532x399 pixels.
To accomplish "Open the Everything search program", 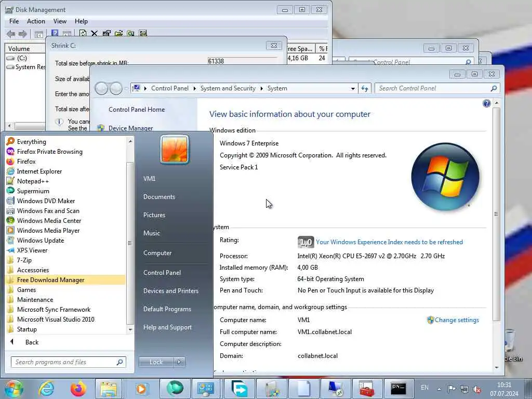I will [x=31, y=142].
